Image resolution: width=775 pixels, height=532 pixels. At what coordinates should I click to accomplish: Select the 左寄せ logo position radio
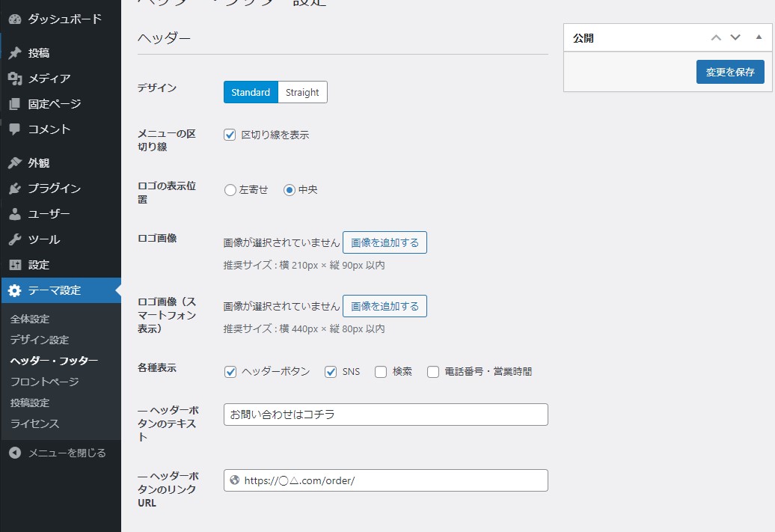tap(230, 190)
